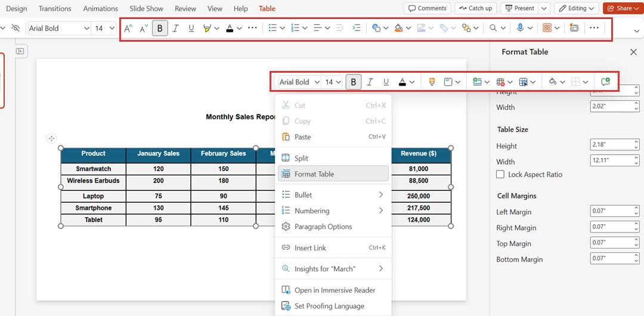This screenshot has width=644, height=316.
Task: Choose Format Table in context menu
Action: coord(333,174)
